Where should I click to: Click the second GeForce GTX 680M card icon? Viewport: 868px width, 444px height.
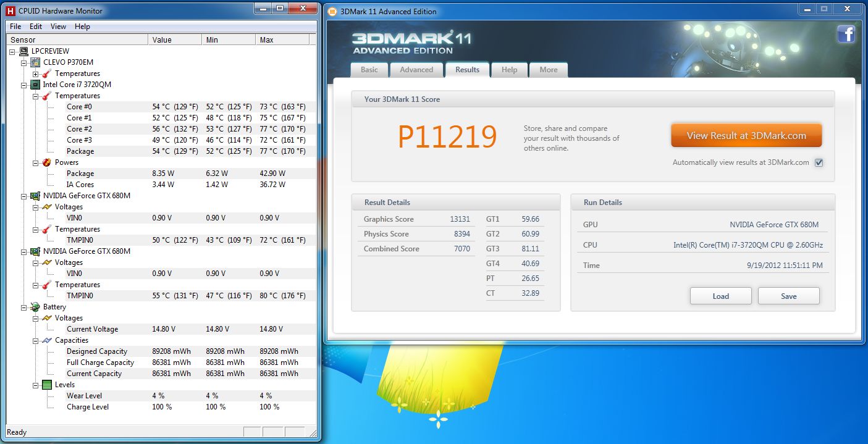click(x=36, y=251)
